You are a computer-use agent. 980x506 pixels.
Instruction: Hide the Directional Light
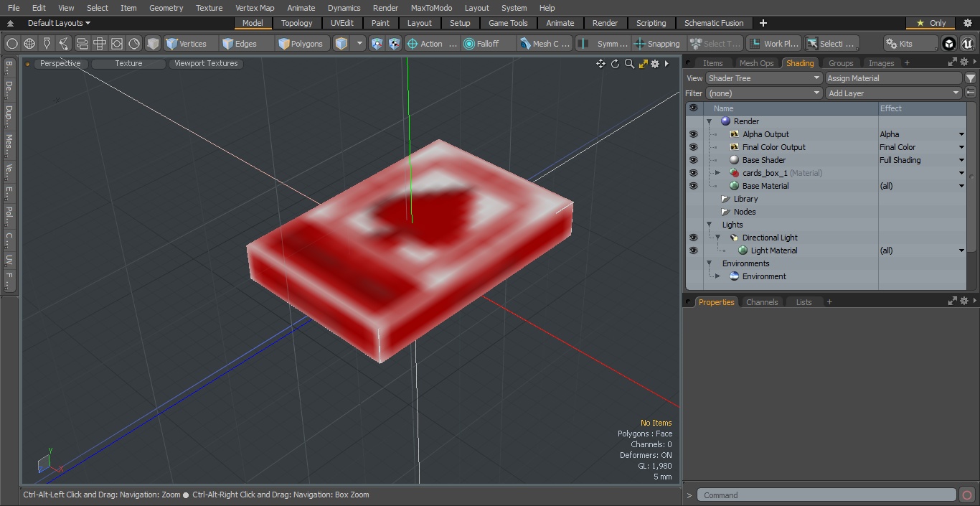[x=693, y=238]
